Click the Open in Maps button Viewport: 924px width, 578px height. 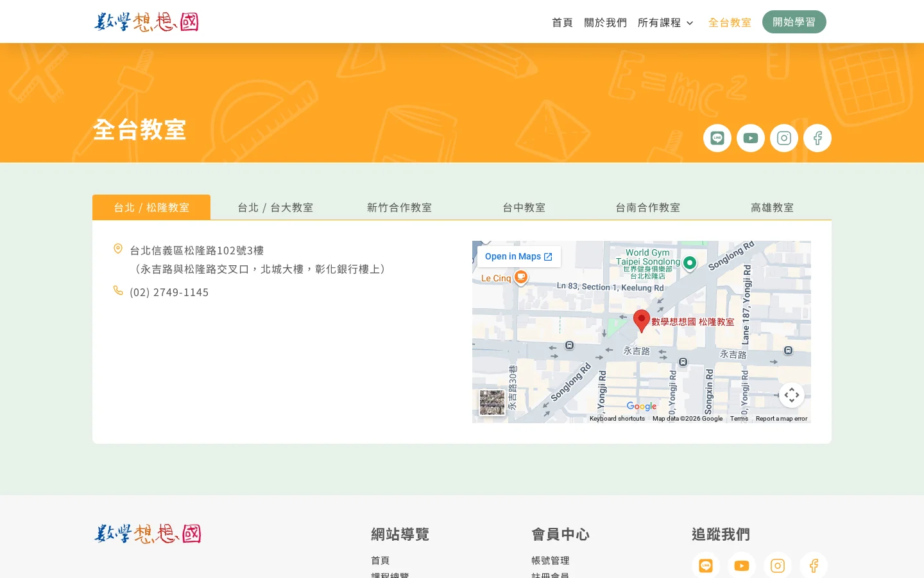(x=518, y=256)
